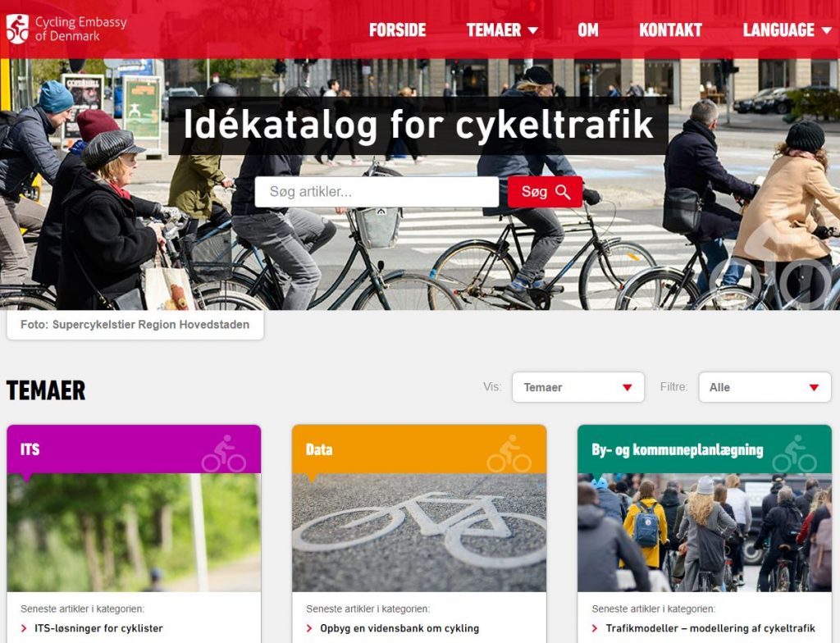Click the red chevron beside ITS-løsninger for cyklister
The height and width of the screenshot is (643, 840).
tap(24, 628)
